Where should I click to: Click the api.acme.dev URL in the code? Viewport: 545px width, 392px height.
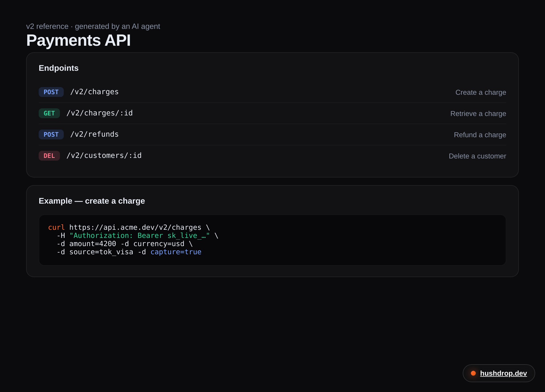pos(135,227)
